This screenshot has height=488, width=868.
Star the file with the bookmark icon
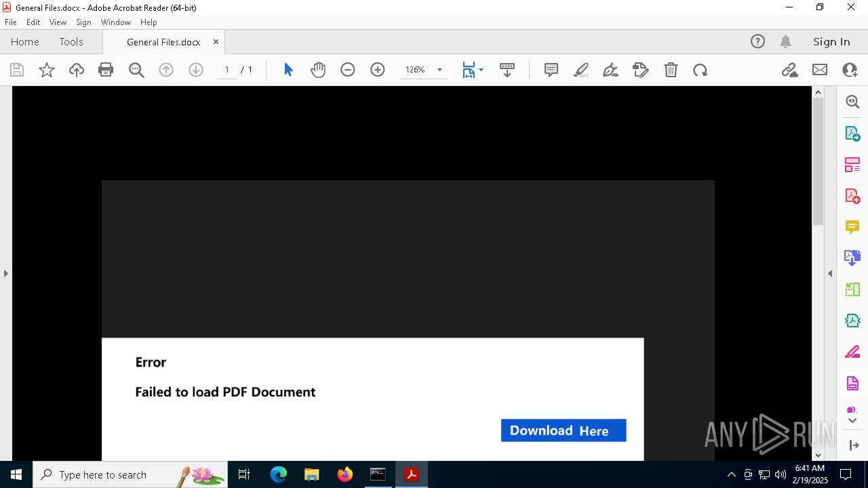[47, 70]
